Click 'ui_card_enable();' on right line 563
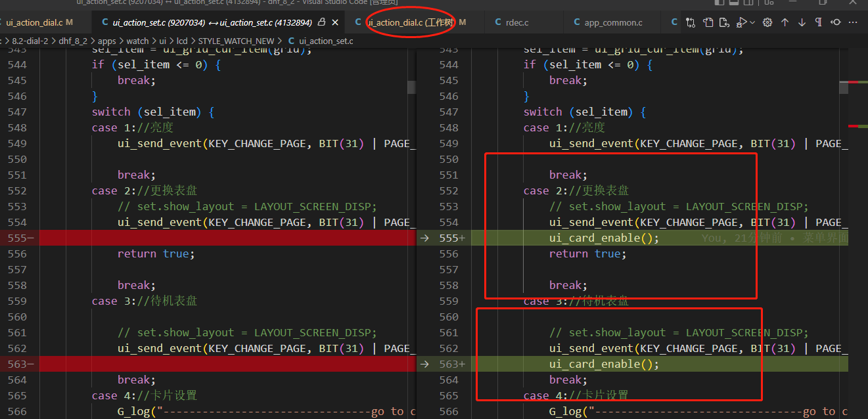 604,364
